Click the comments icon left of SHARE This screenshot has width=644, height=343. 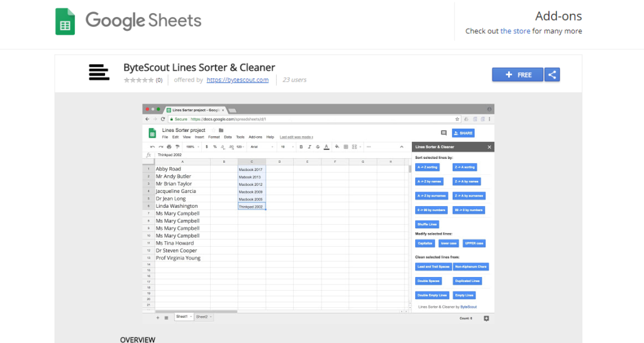[443, 133]
